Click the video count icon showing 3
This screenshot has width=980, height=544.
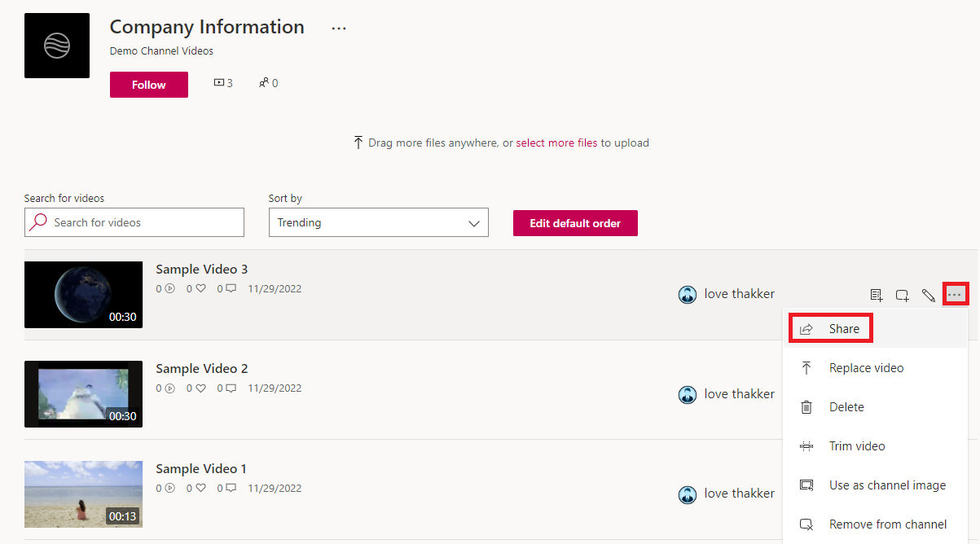pyautogui.click(x=218, y=81)
